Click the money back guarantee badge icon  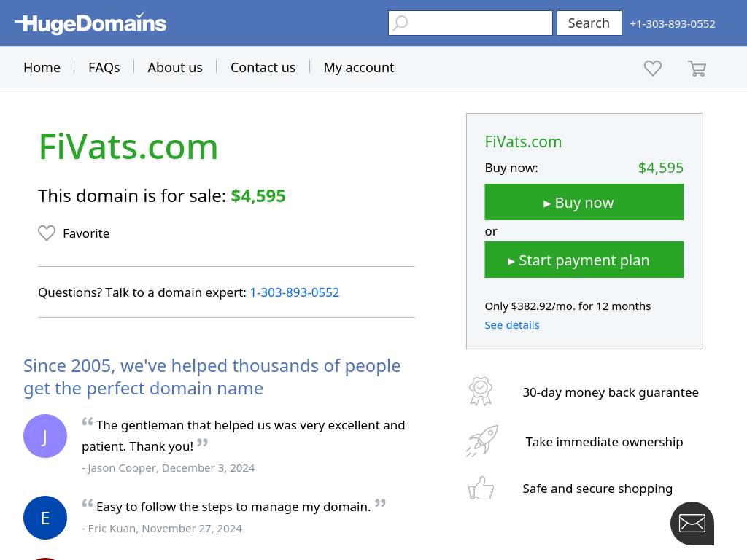(x=481, y=392)
